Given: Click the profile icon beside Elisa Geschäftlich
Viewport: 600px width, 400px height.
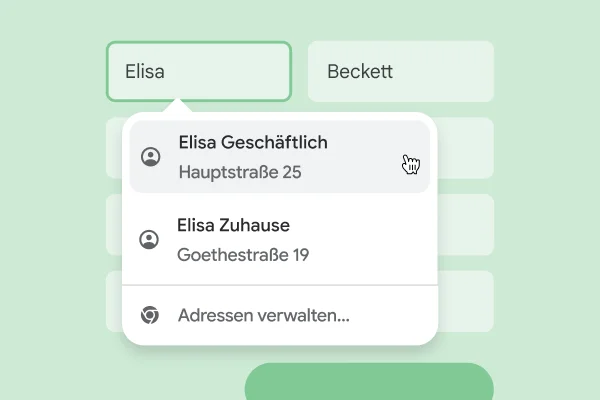Looking at the screenshot, I should (x=151, y=157).
